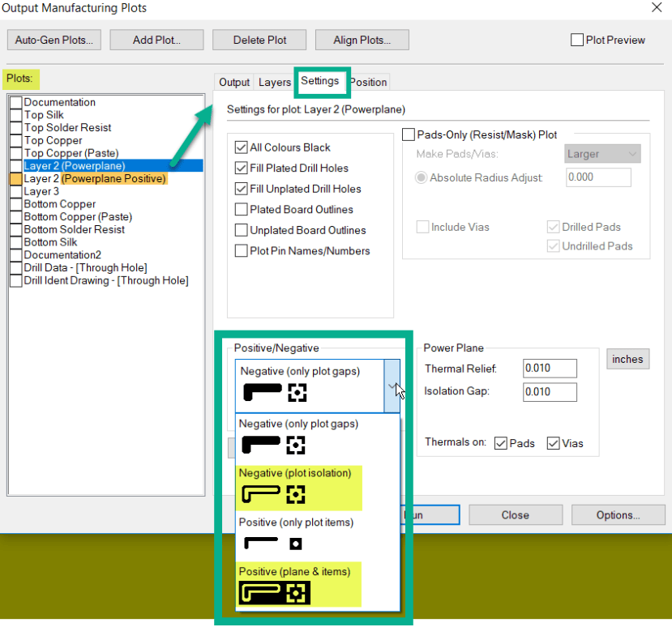672x627 pixels.
Task: Close the Output Manufacturing Plots dialog
Action: pyautogui.click(x=657, y=7)
